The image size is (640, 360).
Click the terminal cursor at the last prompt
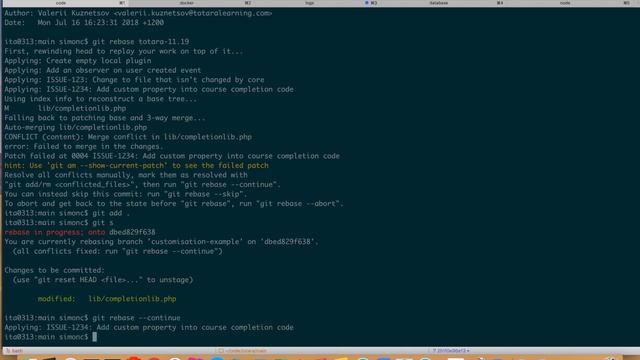(x=95, y=337)
